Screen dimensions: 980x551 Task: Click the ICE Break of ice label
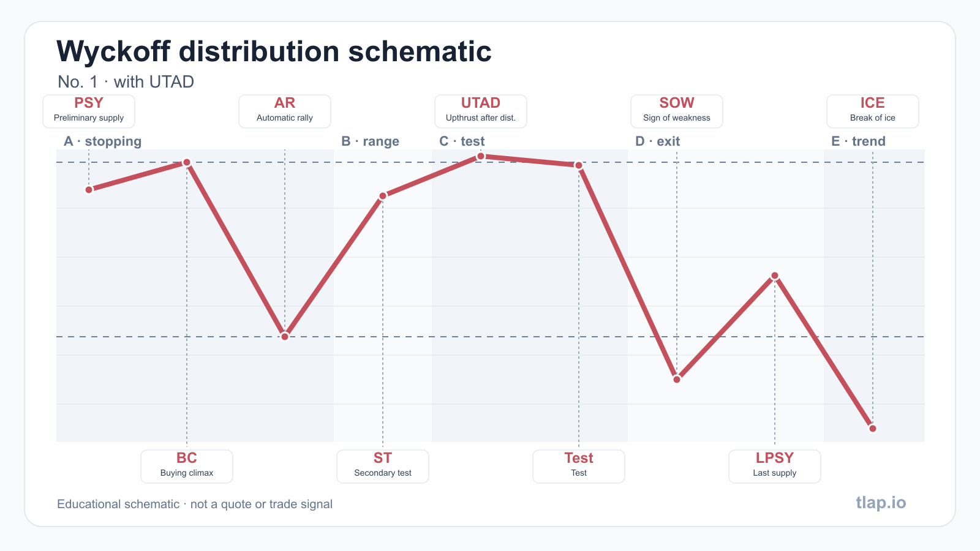(x=873, y=111)
